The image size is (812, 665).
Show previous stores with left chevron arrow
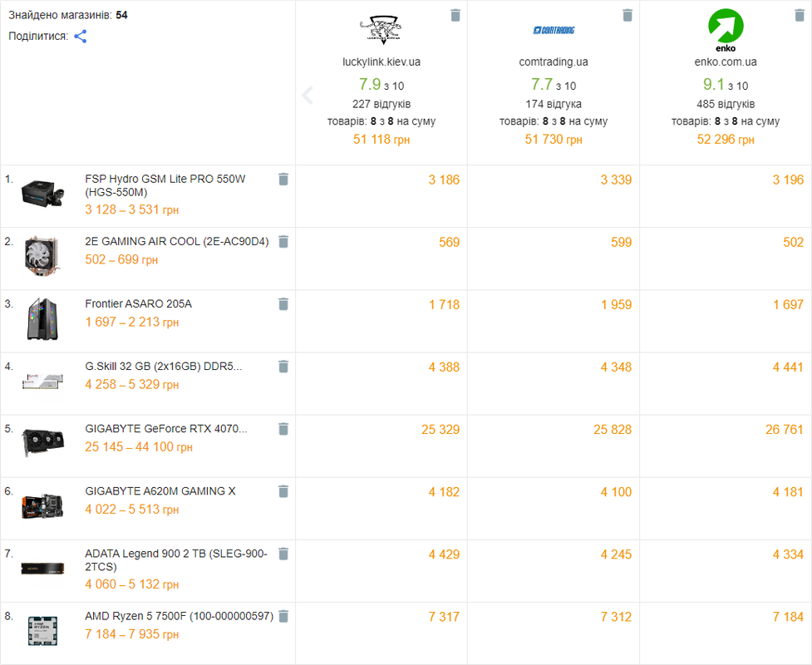tap(307, 96)
